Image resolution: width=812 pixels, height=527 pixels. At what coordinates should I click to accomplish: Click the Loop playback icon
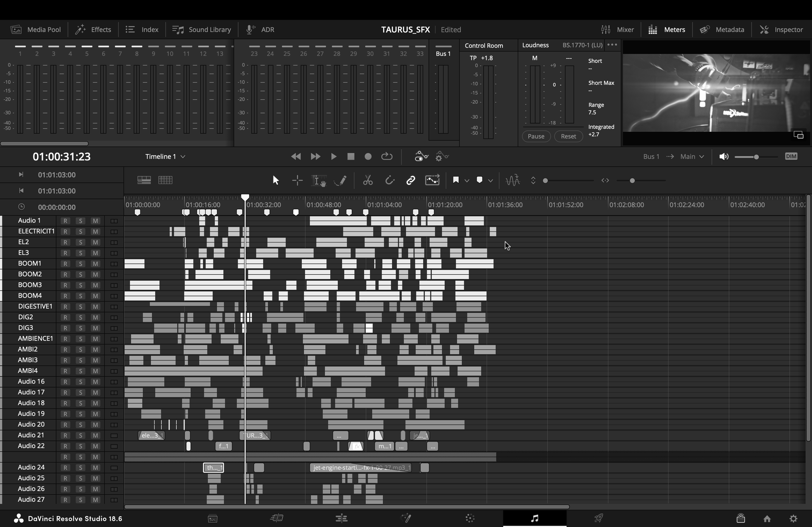[387, 156]
